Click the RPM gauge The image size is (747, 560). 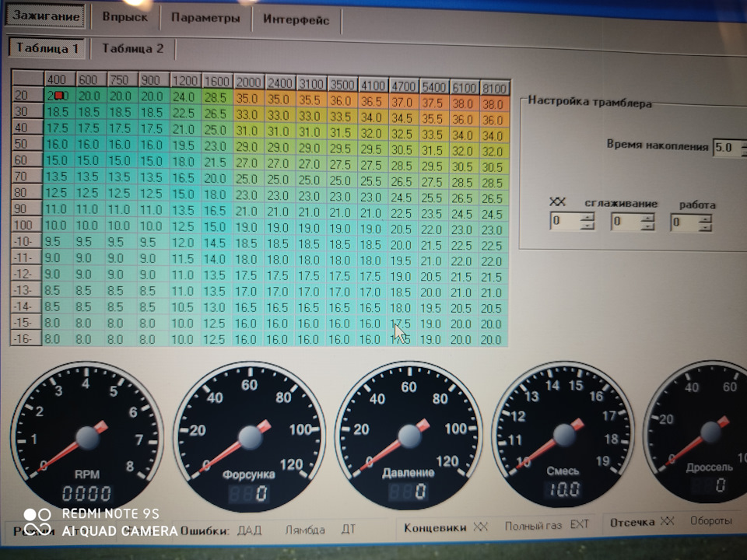(86, 437)
